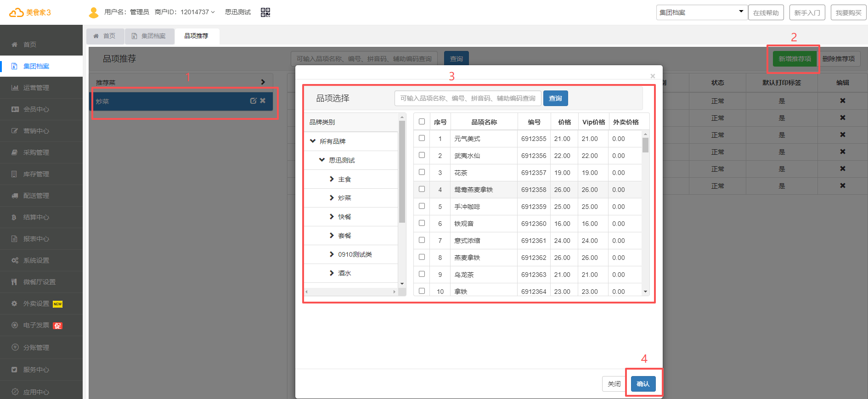Check the box for 元气美式
The height and width of the screenshot is (399, 868).
422,138
